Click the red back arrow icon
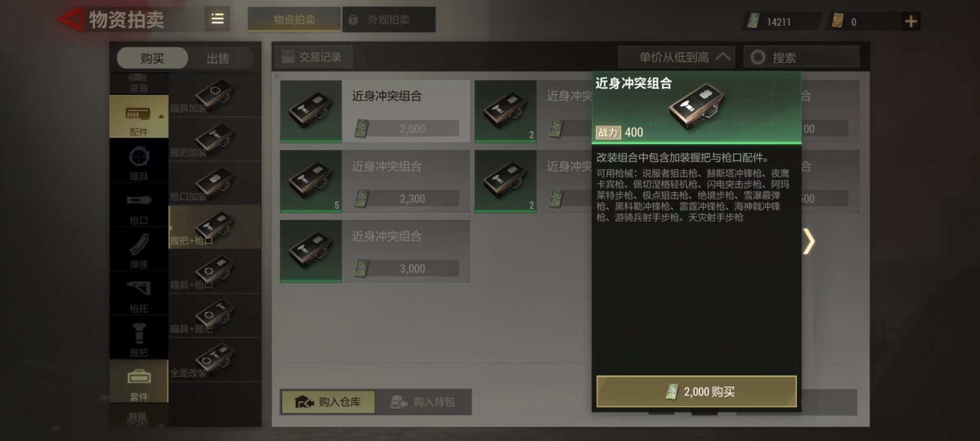 pos(71,19)
